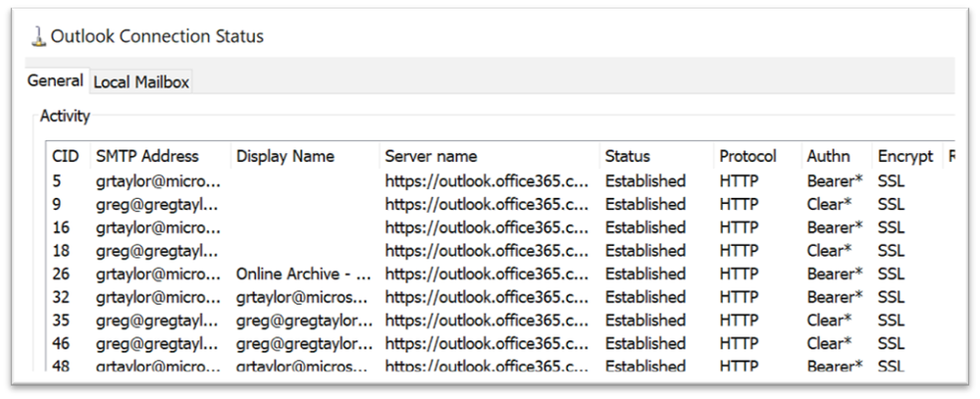Click display name grtaylor@micros... in row 32
The image size is (980, 399).
pyautogui.click(x=302, y=297)
